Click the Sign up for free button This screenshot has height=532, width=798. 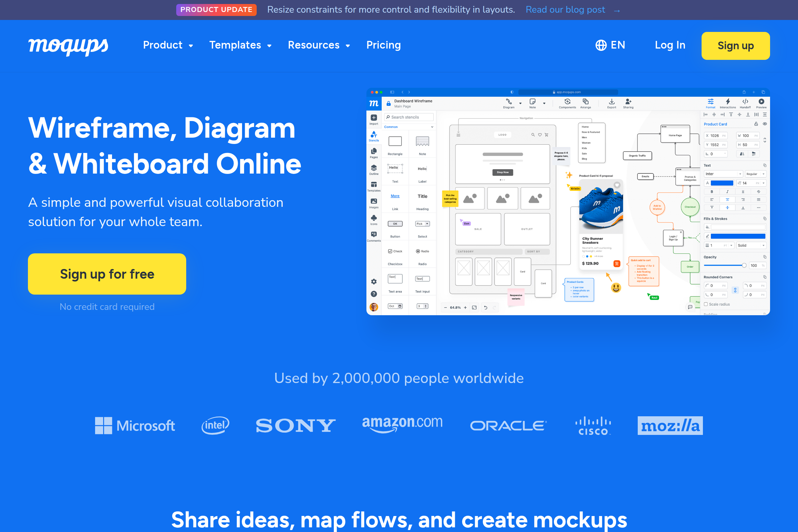(107, 274)
